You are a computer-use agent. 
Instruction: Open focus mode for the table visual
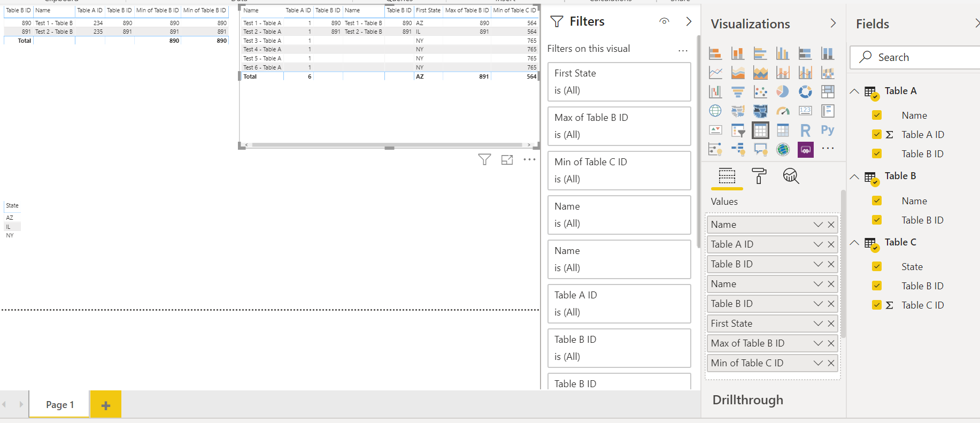(507, 159)
